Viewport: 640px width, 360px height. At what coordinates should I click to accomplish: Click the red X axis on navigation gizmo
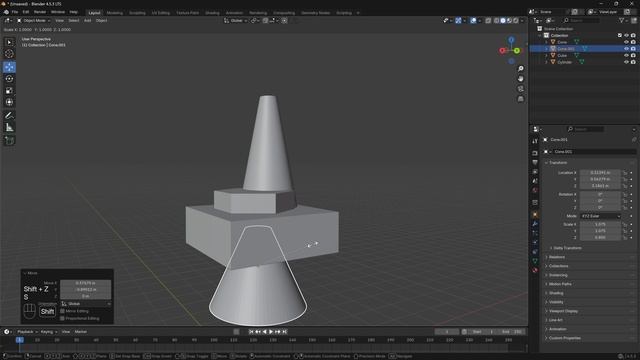pyautogui.click(x=502, y=51)
